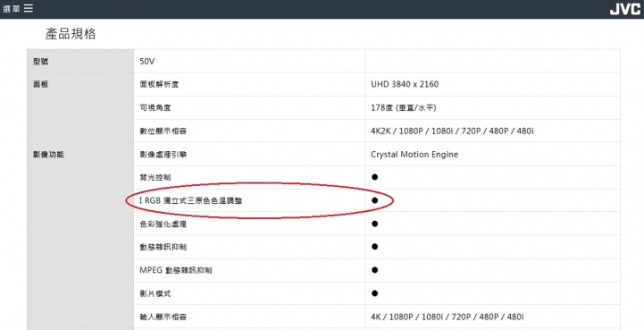Select the 可視角度 label
The width and height of the screenshot is (644, 330).
pyautogui.click(x=155, y=108)
